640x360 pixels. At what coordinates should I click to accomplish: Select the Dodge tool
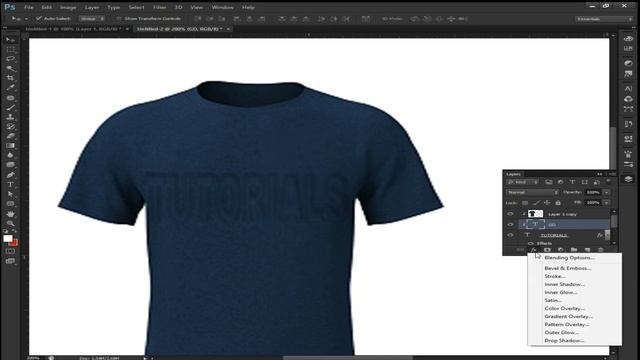pyautogui.click(x=11, y=164)
